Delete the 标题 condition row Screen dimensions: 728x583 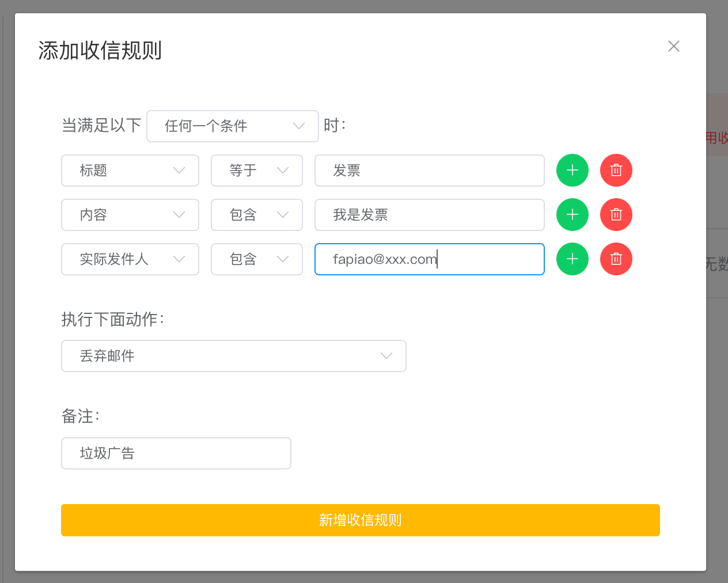pyautogui.click(x=616, y=171)
